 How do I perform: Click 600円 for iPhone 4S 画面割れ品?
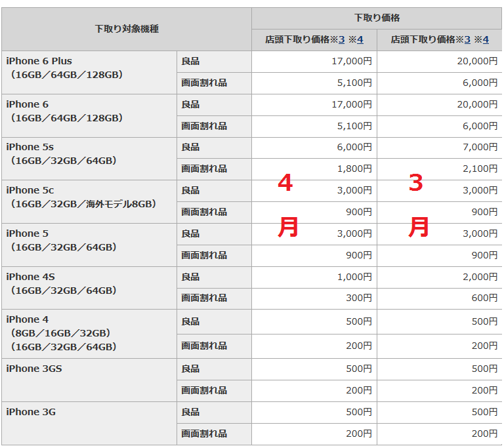click(x=485, y=298)
